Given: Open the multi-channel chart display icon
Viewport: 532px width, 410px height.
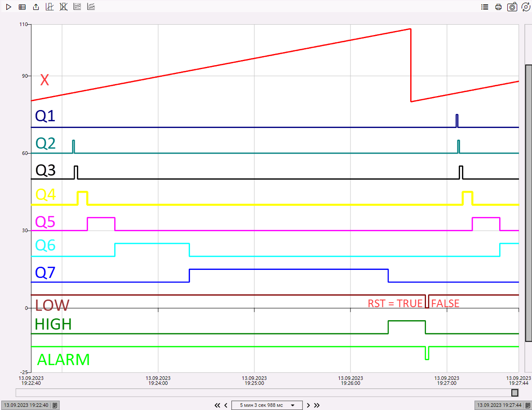Looking at the screenshot, I should (77, 7).
